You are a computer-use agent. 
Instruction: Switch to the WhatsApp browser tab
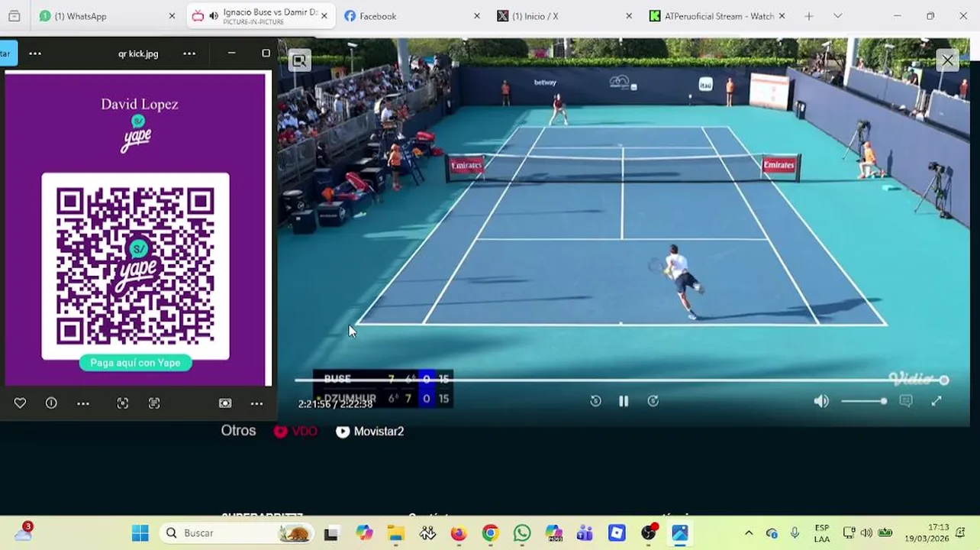coord(106,16)
